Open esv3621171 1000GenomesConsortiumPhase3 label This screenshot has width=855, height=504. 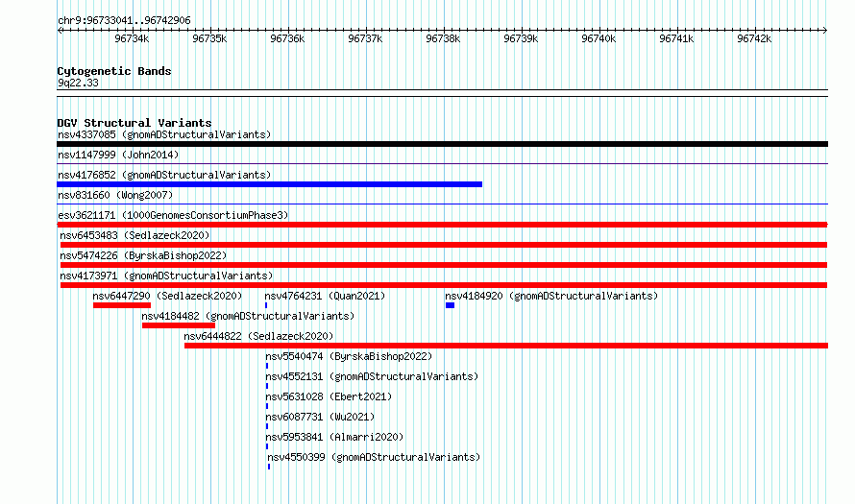tap(173, 215)
